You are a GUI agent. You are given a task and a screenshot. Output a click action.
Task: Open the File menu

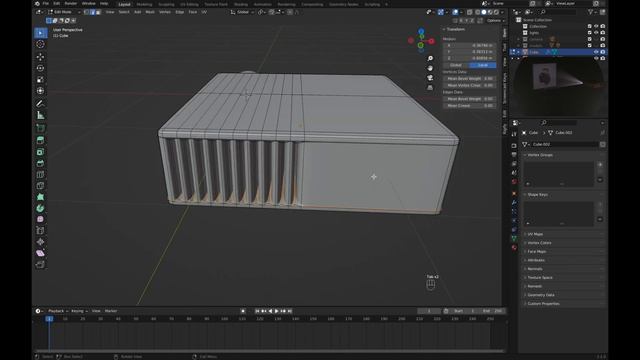[x=46, y=4]
